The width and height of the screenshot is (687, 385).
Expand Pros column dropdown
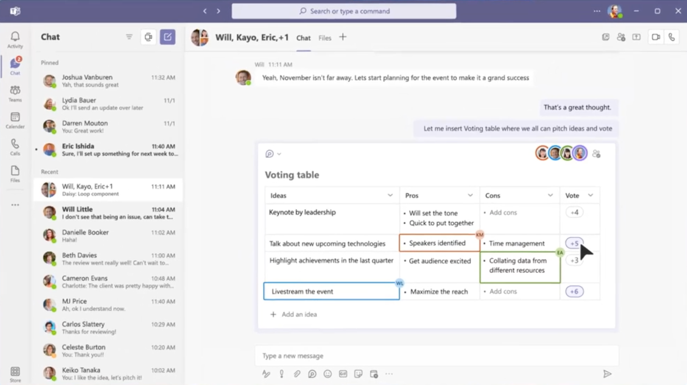click(470, 195)
